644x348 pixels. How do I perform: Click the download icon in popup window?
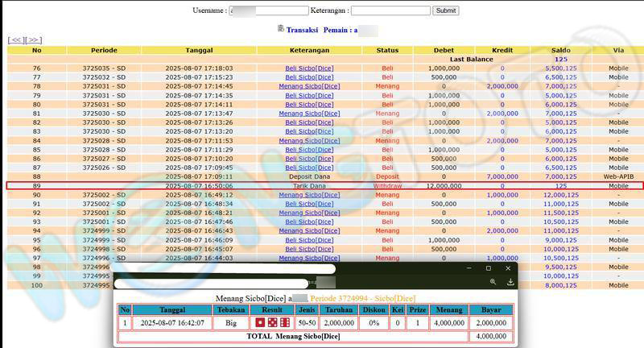pyautogui.click(x=510, y=282)
